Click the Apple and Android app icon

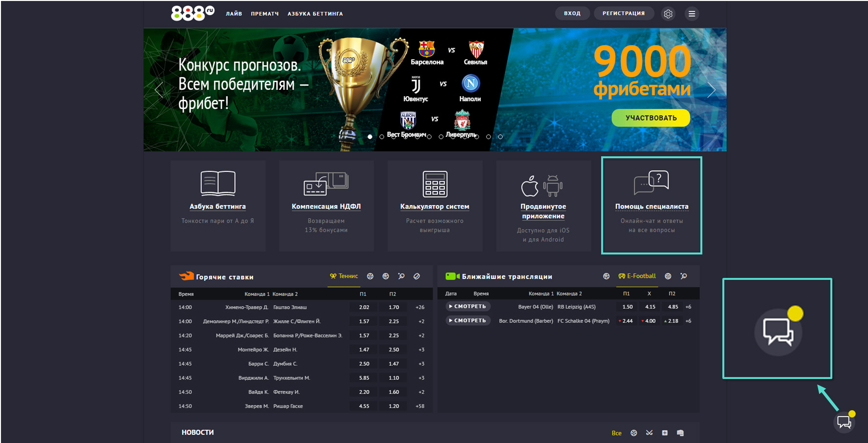click(x=542, y=186)
